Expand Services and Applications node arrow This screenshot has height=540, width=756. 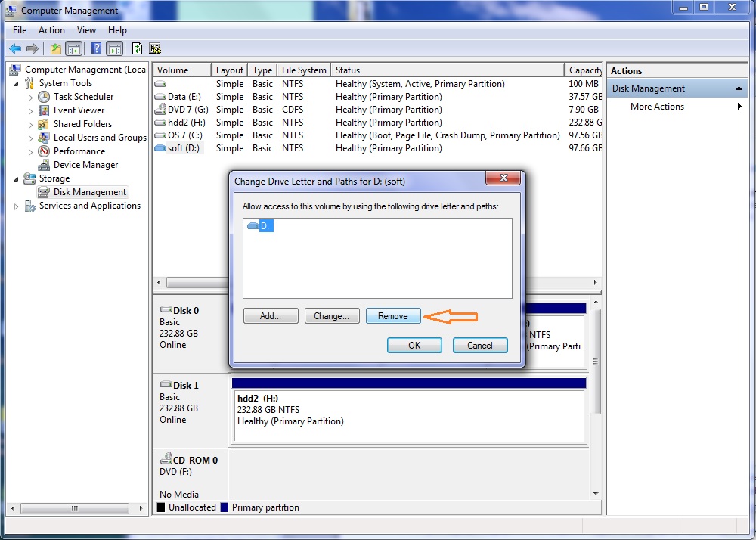(x=17, y=206)
